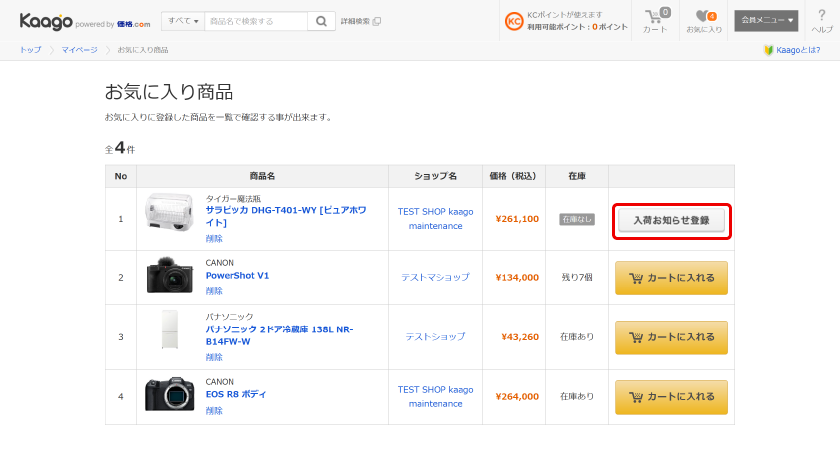
Task: Go to マイページ breadcrumb
Action: click(x=79, y=50)
